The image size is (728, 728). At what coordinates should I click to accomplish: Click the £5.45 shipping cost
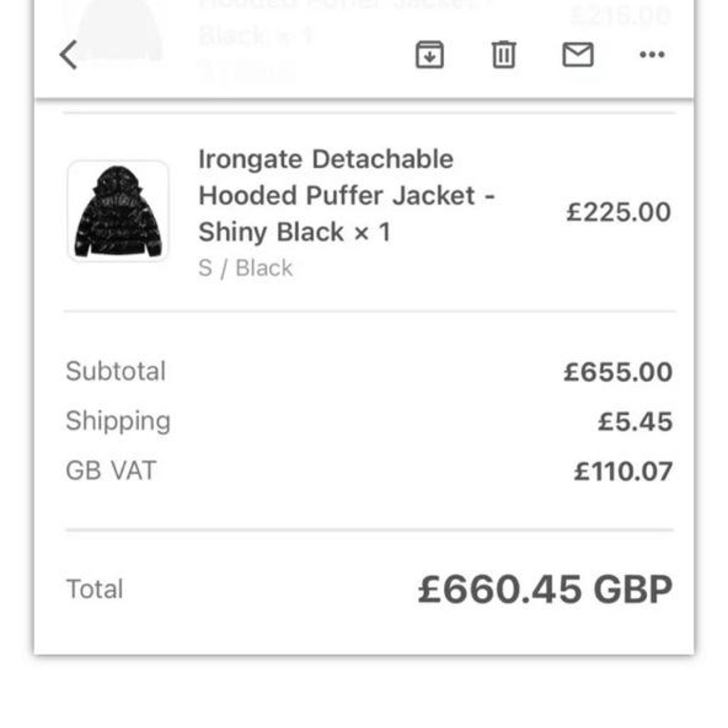pos(635,421)
